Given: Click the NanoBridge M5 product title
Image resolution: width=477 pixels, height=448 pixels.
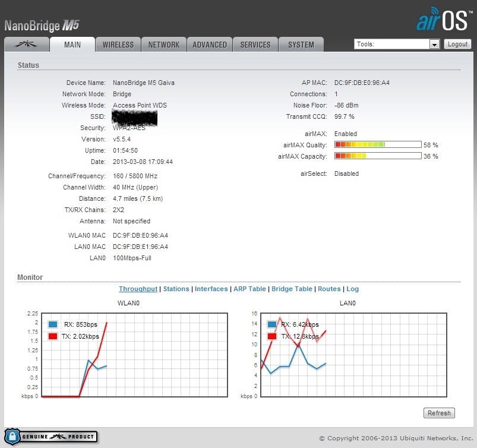Looking at the screenshot, I should coord(42,26).
